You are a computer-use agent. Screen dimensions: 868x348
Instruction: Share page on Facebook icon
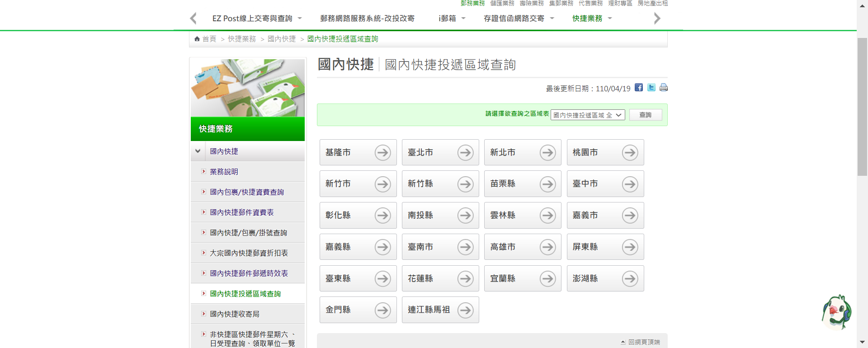tap(638, 87)
